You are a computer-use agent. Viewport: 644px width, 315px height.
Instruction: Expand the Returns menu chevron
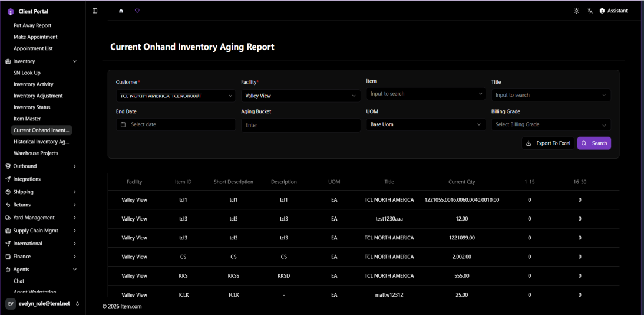click(x=75, y=205)
